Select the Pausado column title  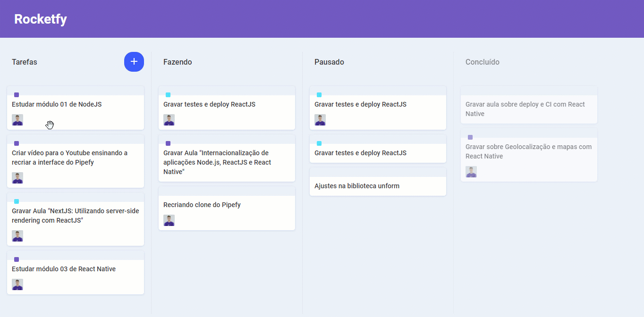coord(329,62)
